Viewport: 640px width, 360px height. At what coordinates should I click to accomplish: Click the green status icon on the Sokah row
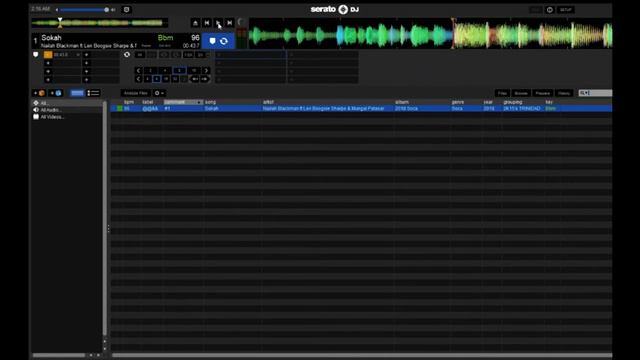pos(120,109)
